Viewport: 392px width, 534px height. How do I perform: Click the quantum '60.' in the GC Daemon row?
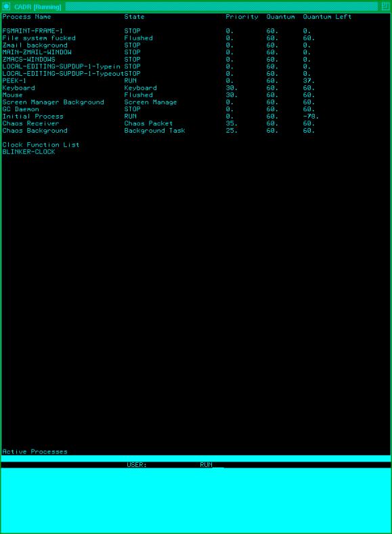coord(272,109)
